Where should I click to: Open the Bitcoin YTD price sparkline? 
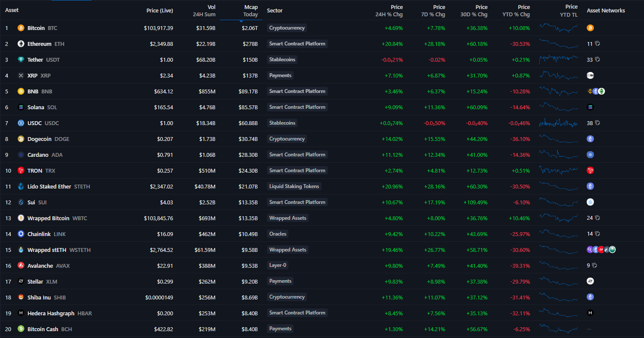point(558,28)
